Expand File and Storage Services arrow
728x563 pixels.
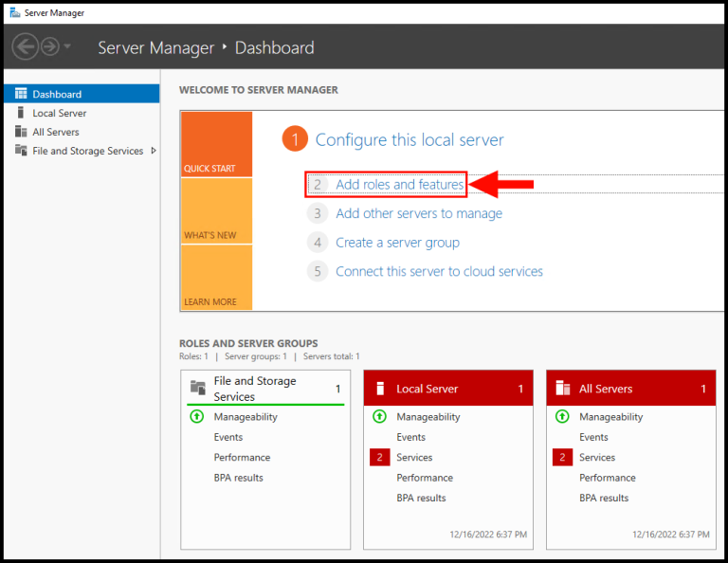(154, 151)
